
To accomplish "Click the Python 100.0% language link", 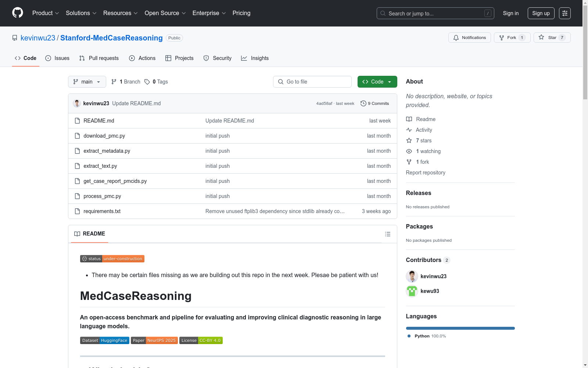I will (x=427, y=336).
